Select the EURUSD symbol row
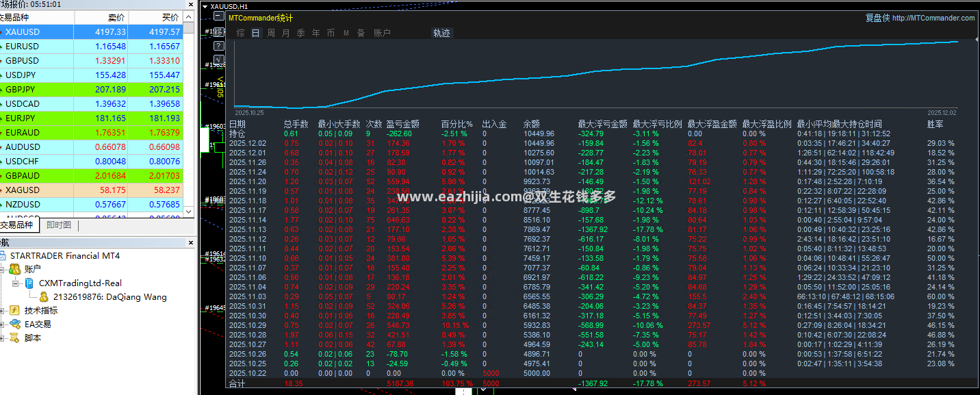 tap(91, 47)
